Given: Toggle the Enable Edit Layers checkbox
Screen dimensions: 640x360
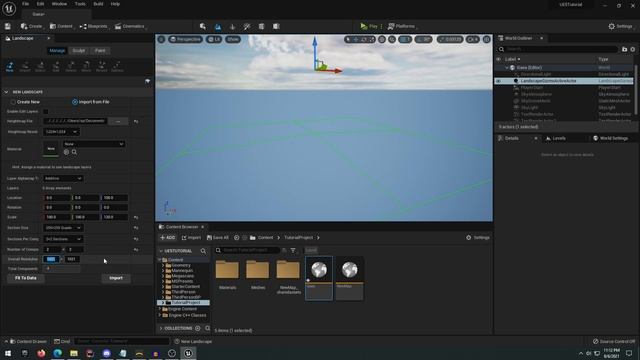Looking at the screenshot, I should point(46,111).
